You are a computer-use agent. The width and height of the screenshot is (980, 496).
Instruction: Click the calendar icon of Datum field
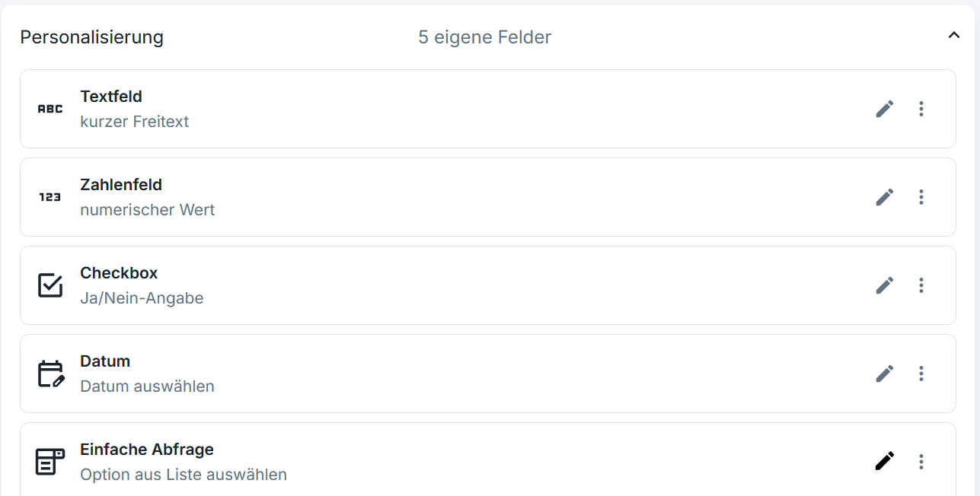click(x=51, y=374)
